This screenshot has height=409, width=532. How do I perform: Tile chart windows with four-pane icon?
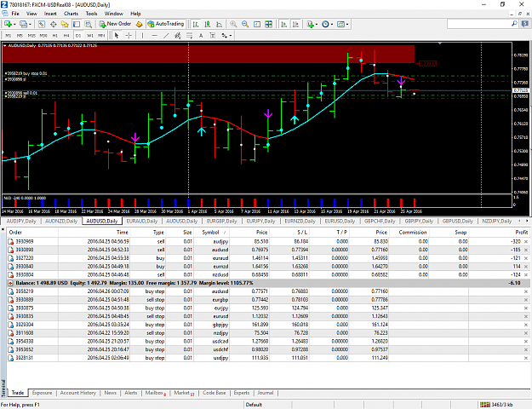click(268, 24)
